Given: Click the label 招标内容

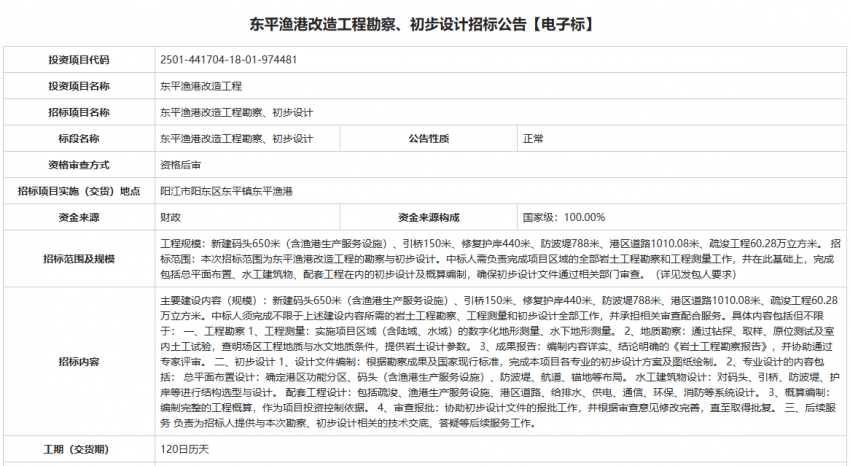Looking at the screenshot, I should point(79,361).
